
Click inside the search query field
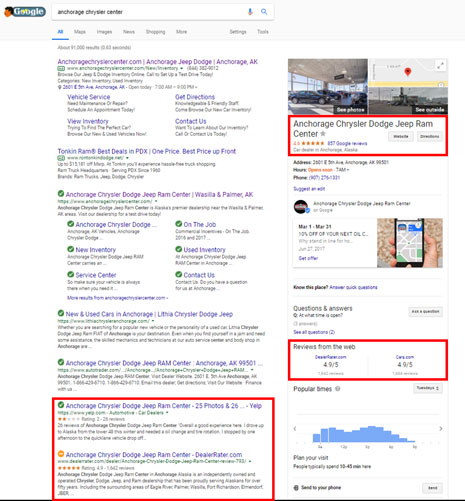(150, 12)
